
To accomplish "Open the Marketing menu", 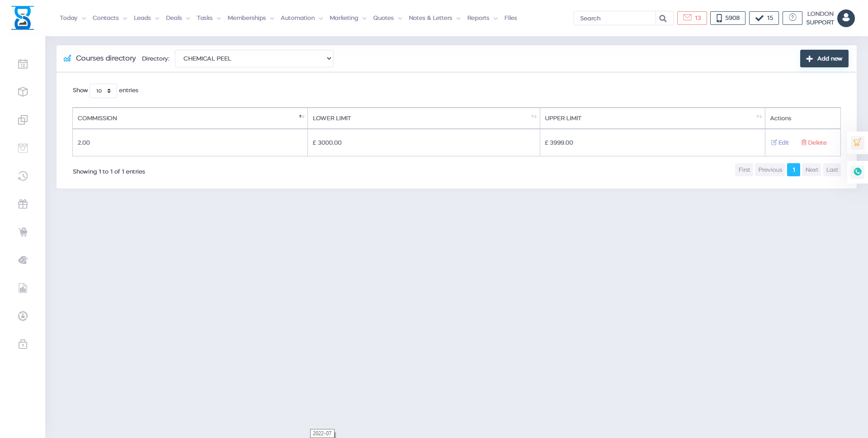I will pos(344,18).
